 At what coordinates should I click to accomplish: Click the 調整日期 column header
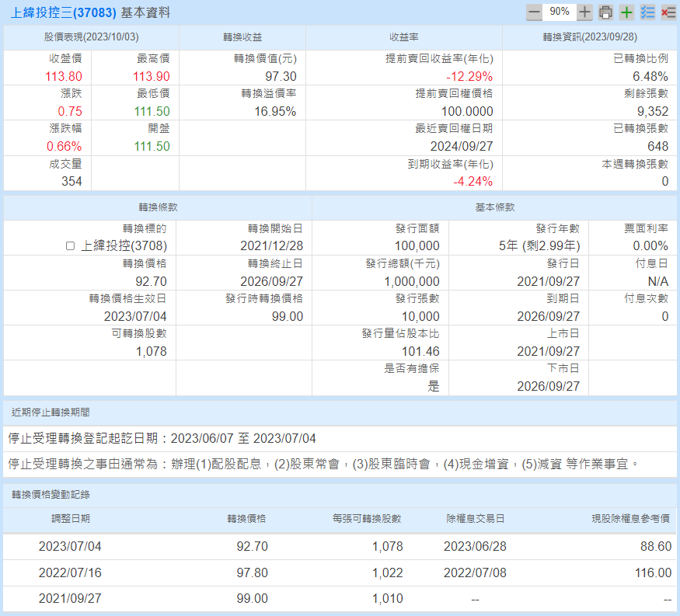70,518
